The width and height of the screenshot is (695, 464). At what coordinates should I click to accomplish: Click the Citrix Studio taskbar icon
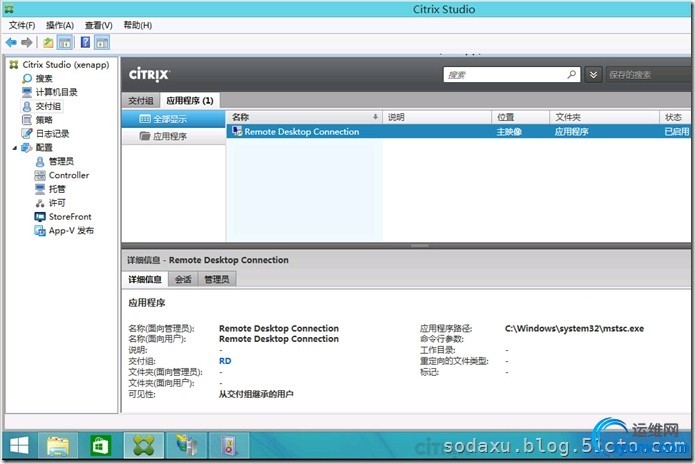[x=144, y=445]
